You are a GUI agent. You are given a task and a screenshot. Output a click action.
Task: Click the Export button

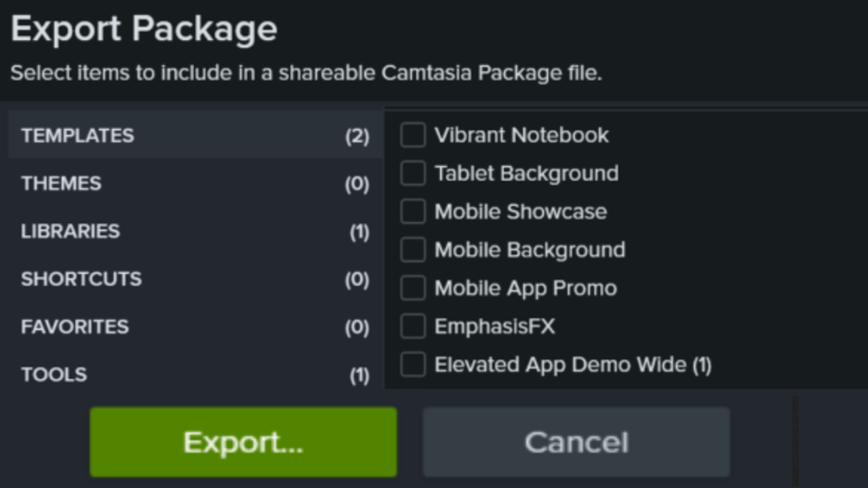[x=243, y=441]
